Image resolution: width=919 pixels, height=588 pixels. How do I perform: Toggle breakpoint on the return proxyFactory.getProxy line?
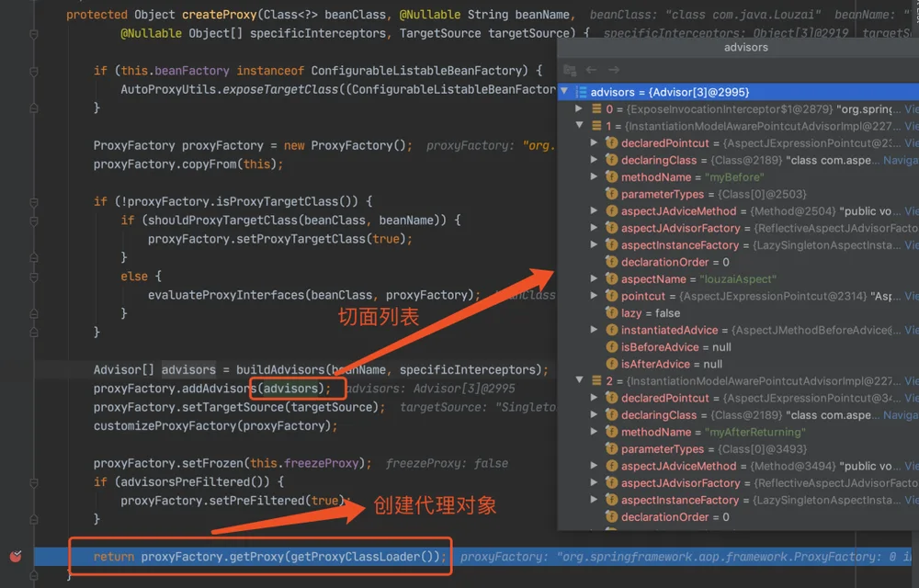click(x=16, y=557)
